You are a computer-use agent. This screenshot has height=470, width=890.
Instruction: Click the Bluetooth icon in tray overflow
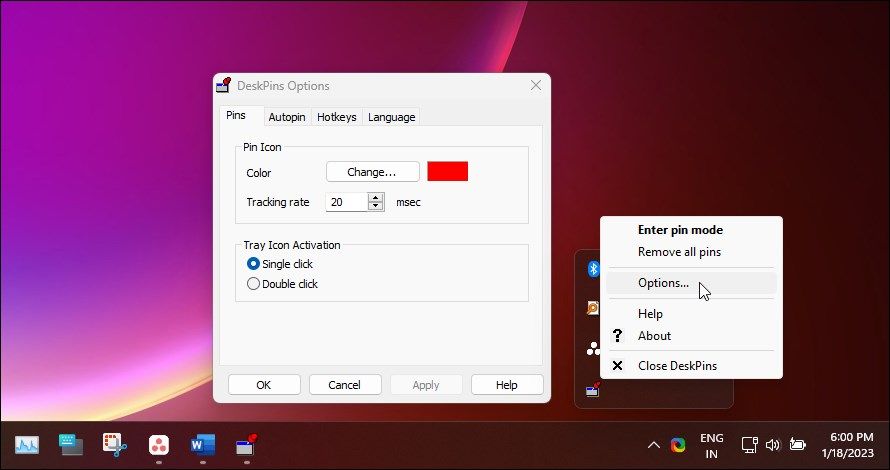pyautogui.click(x=593, y=269)
